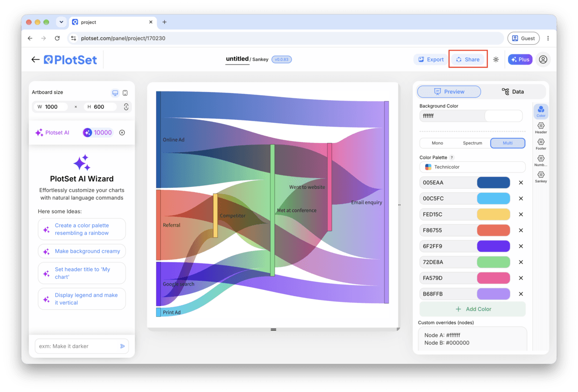The image size is (578, 392).
Task: Click Add Color button
Action: [x=473, y=309]
